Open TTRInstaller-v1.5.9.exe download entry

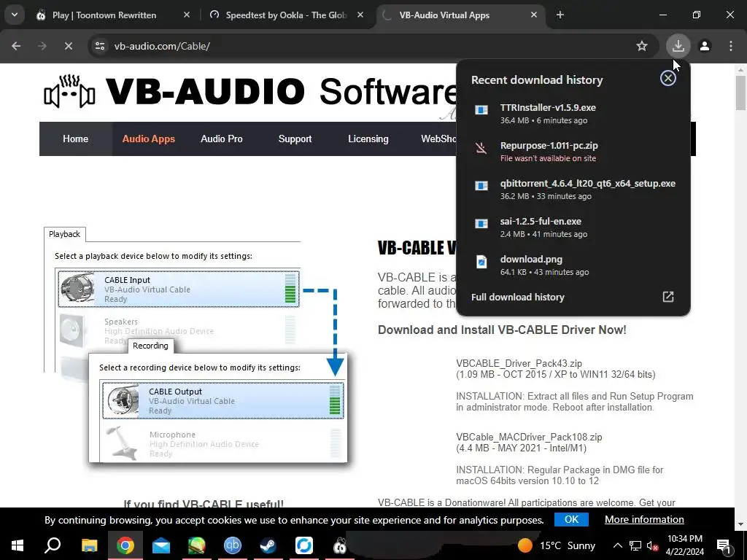click(x=573, y=113)
